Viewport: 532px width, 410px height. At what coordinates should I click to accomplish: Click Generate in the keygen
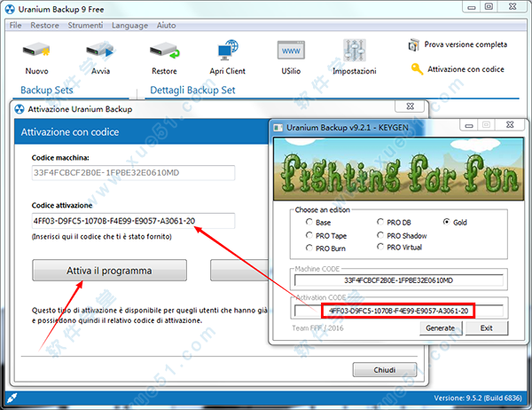pos(440,328)
